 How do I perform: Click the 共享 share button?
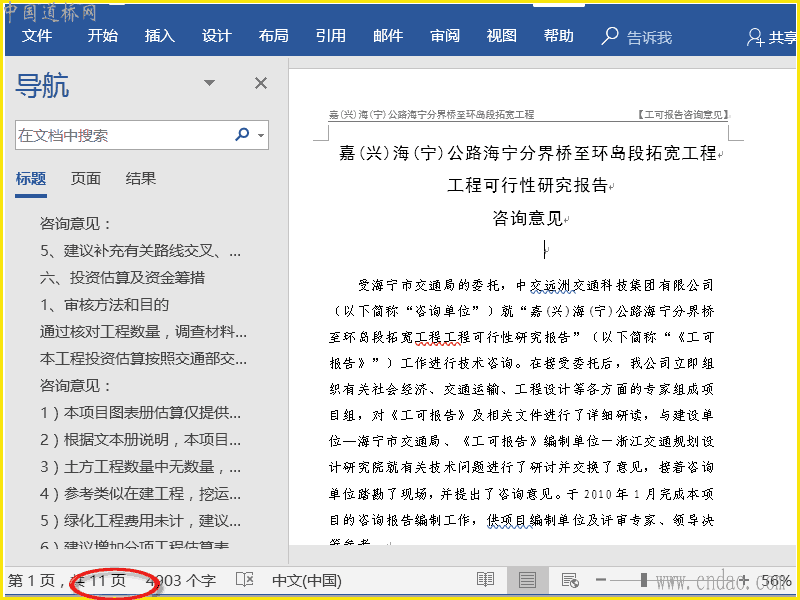[771, 37]
